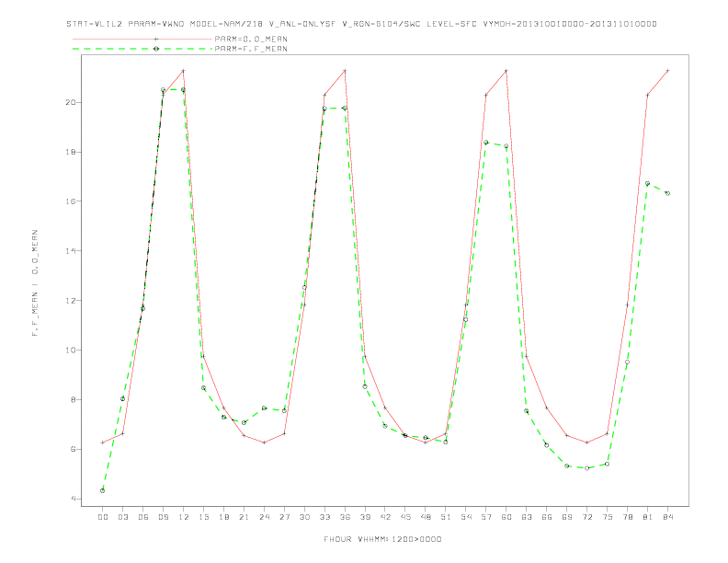Select the PARM=F.F_MEAN legend label

click(x=251, y=49)
